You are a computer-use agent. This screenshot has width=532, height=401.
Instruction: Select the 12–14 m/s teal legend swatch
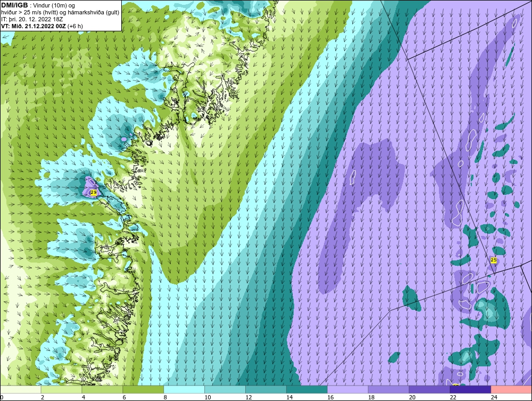pyautogui.click(x=265, y=389)
